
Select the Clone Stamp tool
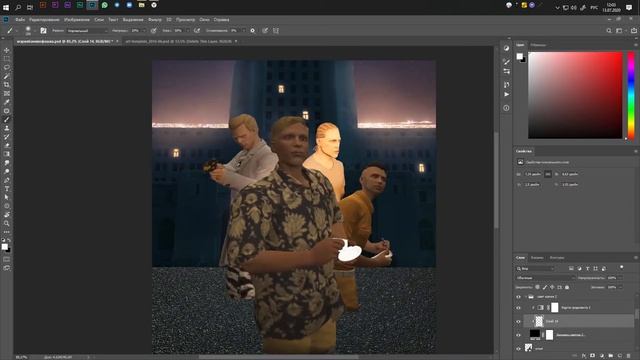click(x=7, y=128)
